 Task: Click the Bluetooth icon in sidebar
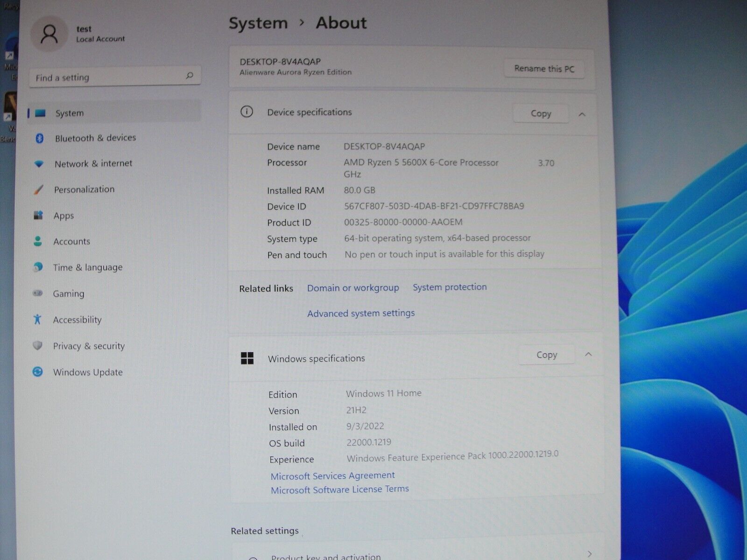click(x=40, y=138)
